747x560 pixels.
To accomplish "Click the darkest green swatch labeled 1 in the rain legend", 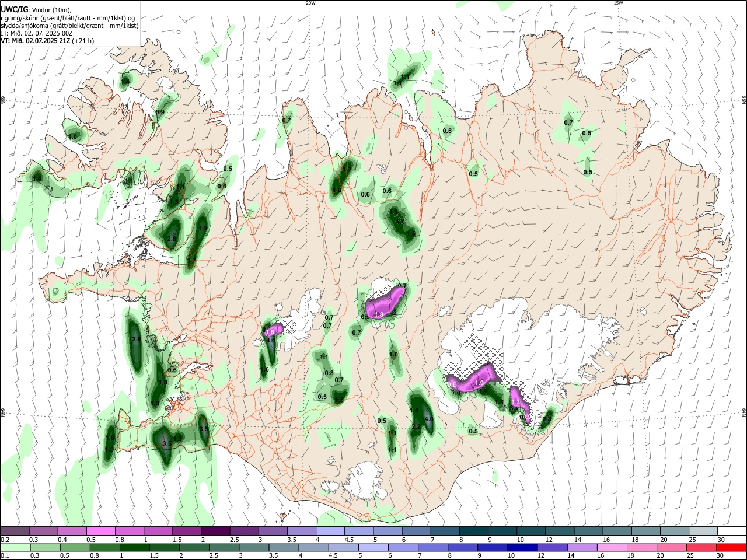I will click(x=134, y=548).
